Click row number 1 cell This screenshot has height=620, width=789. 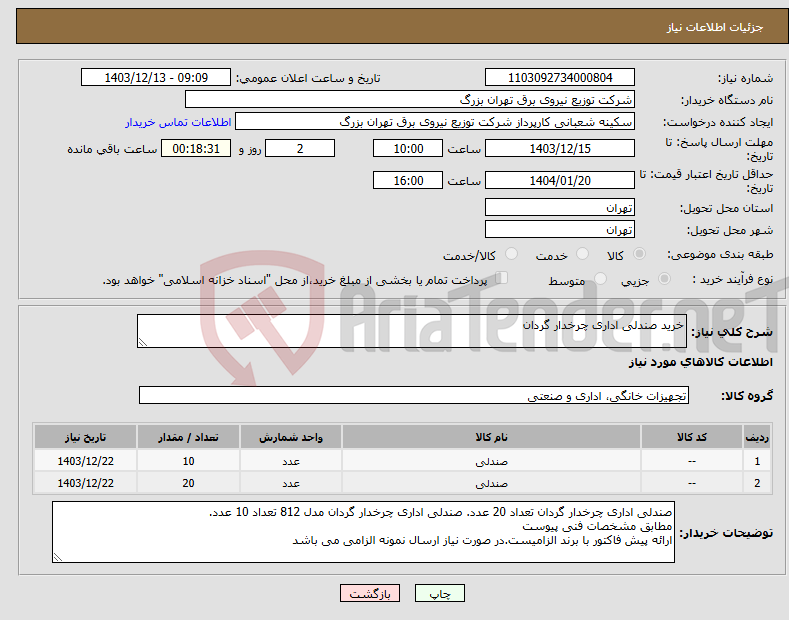coord(757,461)
